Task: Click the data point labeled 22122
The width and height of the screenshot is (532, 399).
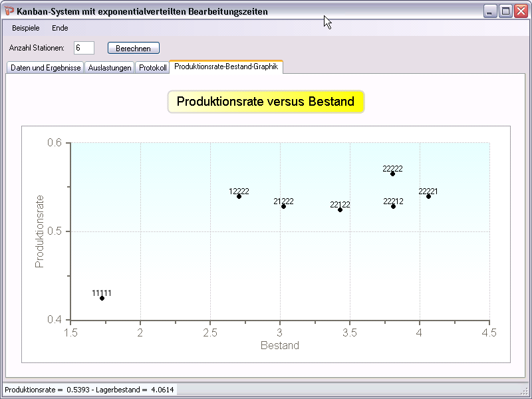Action: click(340, 209)
